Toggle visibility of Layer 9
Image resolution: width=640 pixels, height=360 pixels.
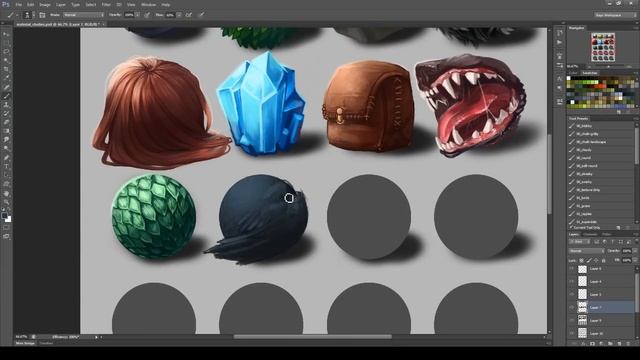point(572,320)
